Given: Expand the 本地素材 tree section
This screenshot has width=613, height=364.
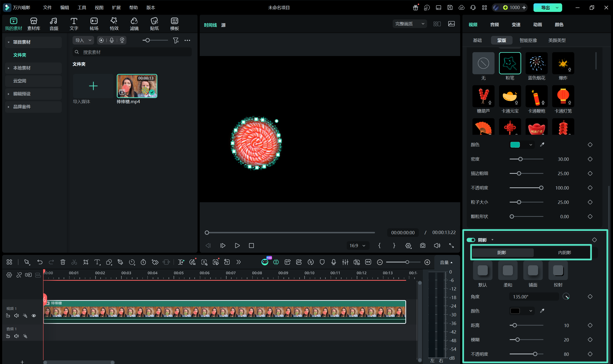Looking at the screenshot, I should [x=9, y=68].
